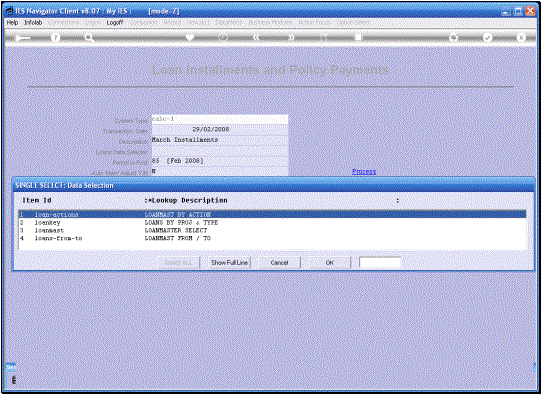Open the question mark help icon
The height and width of the screenshot is (394, 541).
(55, 37)
